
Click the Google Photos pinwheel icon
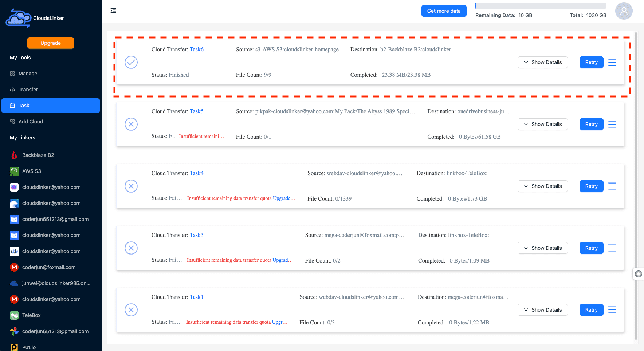14,331
